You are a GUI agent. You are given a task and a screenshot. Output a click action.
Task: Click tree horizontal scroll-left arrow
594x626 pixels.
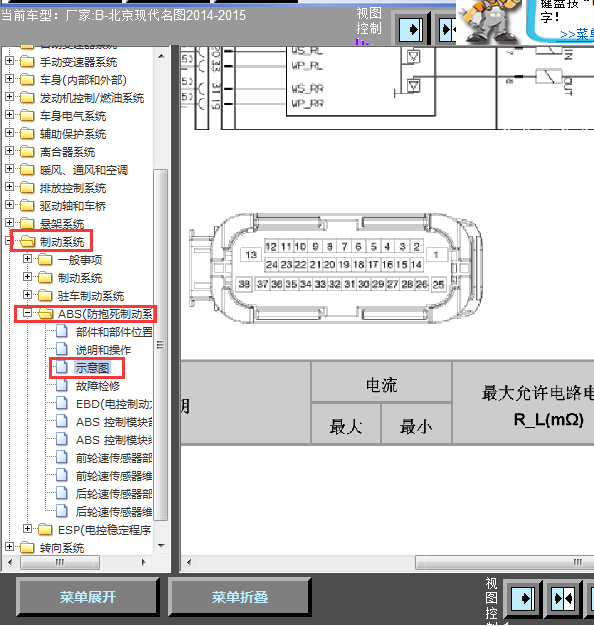click(x=10, y=563)
